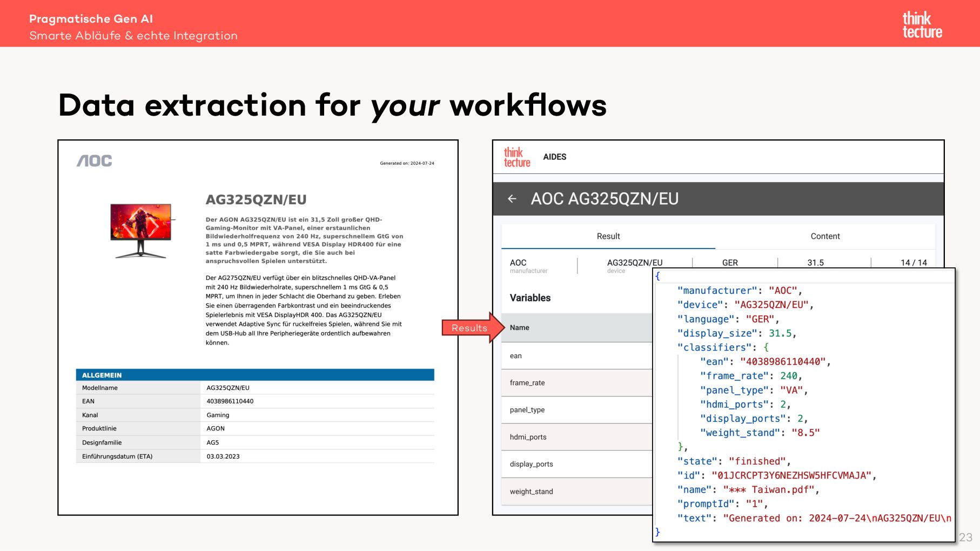Open the AOC monitor product image
This screenshot has height=551, width=980.
pyautogui.click(x=142, y=230)
